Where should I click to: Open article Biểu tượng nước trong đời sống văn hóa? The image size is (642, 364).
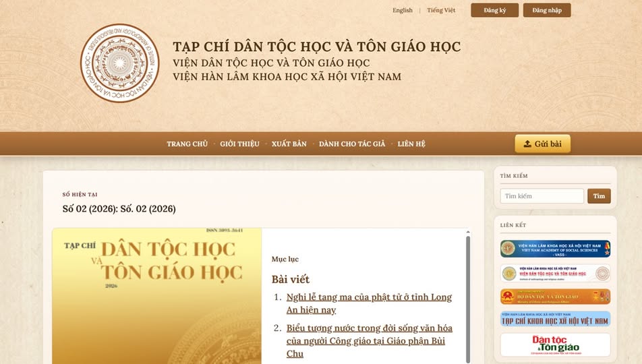click(370, 340)
